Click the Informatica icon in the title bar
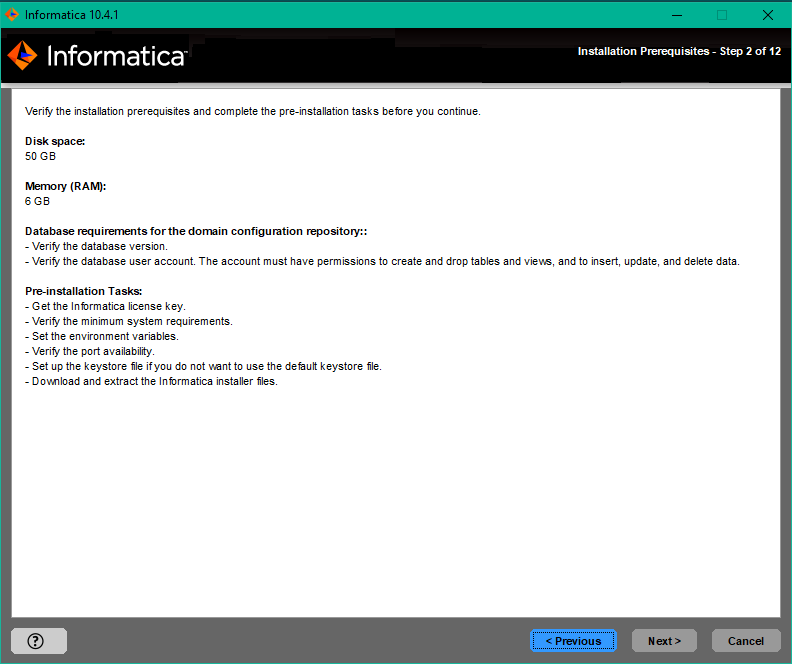792x664 pixels. pos(11,15)
